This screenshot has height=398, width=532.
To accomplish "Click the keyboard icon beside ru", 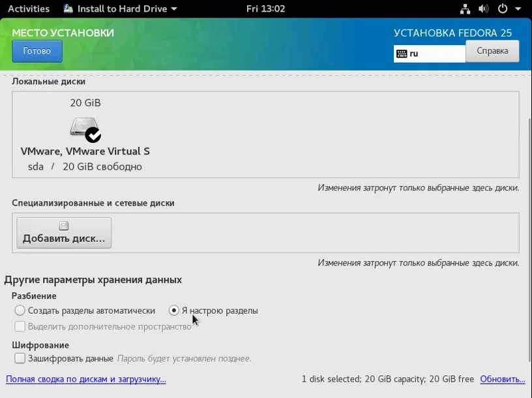I will pos(402,54).
